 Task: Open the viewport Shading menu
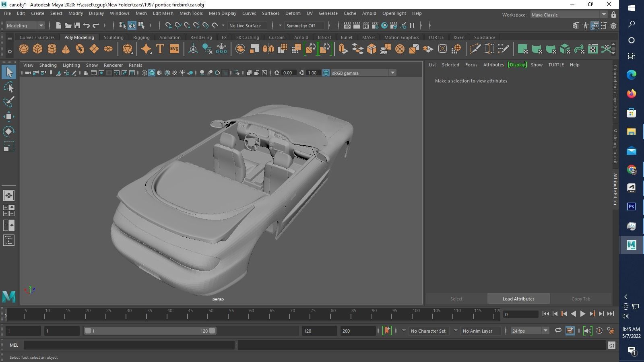pyautogui.click(x=48, y=65)
